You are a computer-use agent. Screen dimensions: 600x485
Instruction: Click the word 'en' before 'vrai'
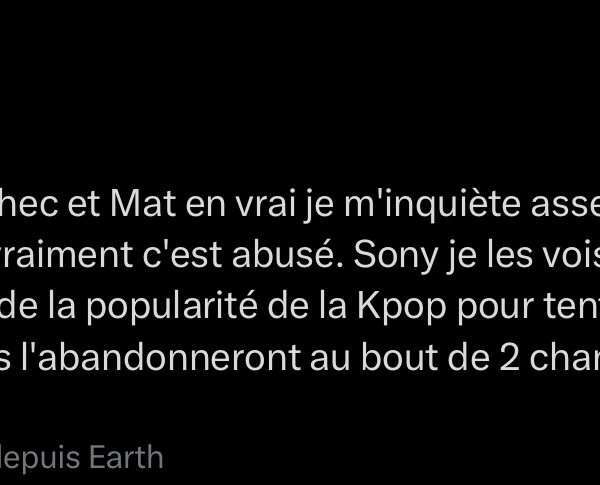pyautogui.click(x=206, y=207)
